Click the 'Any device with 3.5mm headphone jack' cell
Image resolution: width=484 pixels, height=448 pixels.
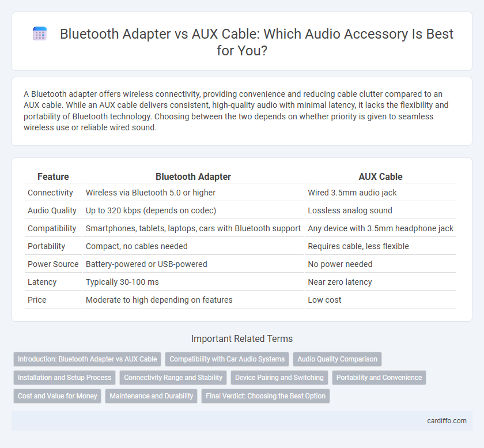pos(381,228)
